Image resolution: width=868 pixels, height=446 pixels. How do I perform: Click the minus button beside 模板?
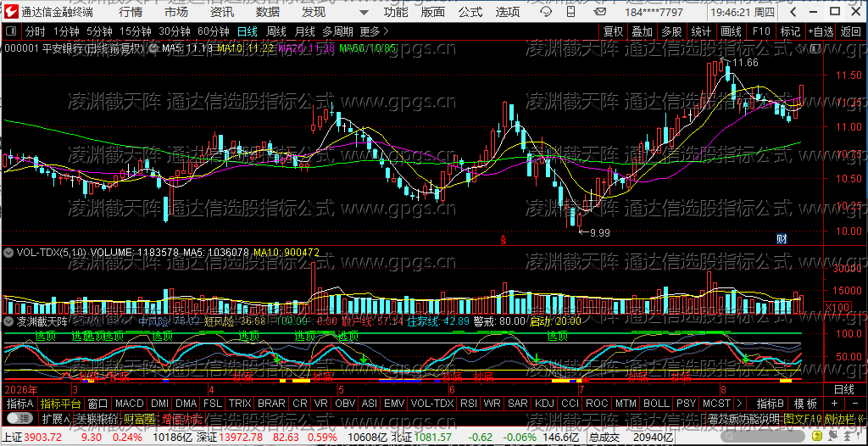855,404
